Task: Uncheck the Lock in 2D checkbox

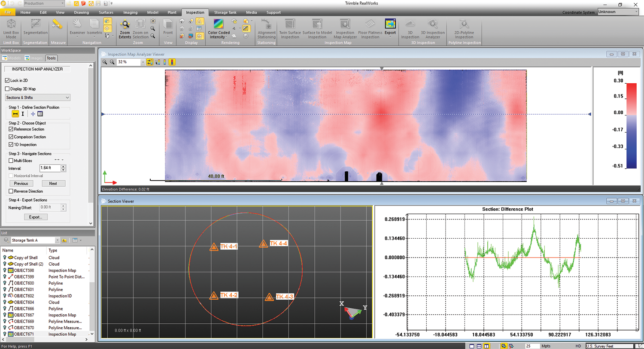Action: point(7,81)
